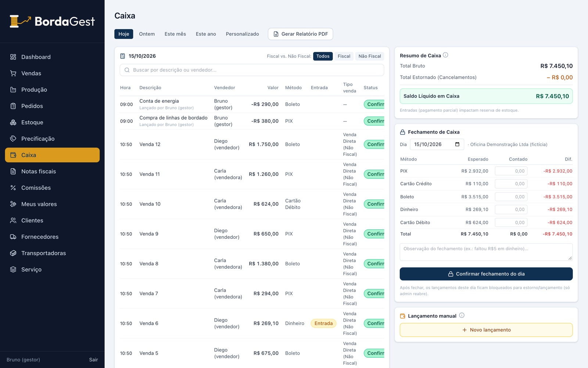Image resolution: width=588 pixels, height=368 pixels.
Task: Click the Boleto Contado amount field
Action: [x=511, y=197]
